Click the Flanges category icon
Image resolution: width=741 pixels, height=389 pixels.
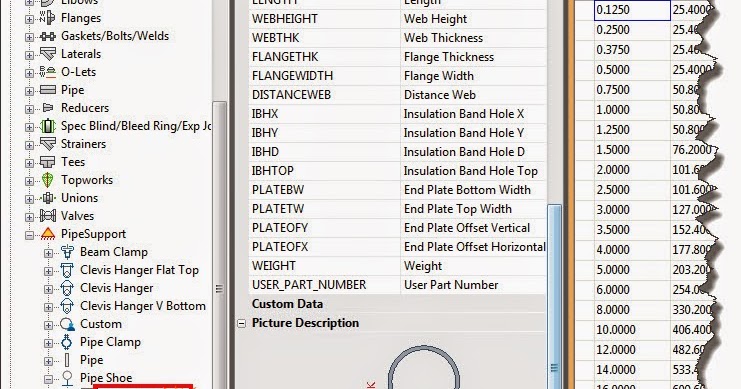(x=47, y=18)
